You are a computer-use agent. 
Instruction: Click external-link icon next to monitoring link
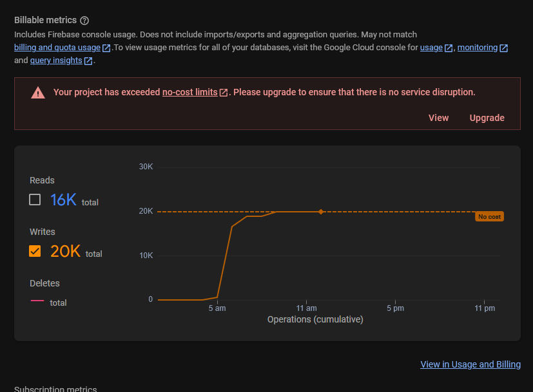[504, 48]
